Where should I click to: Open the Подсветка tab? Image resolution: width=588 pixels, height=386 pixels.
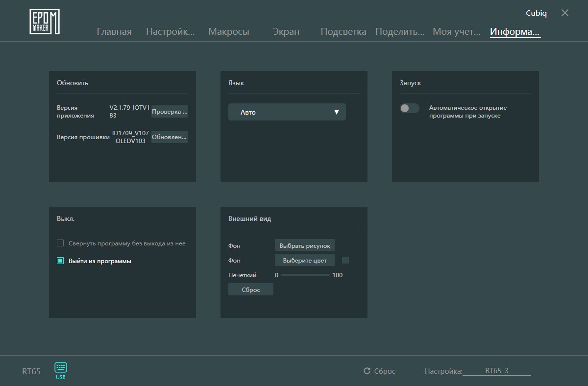pyautogui.click(x=343, y=32)
